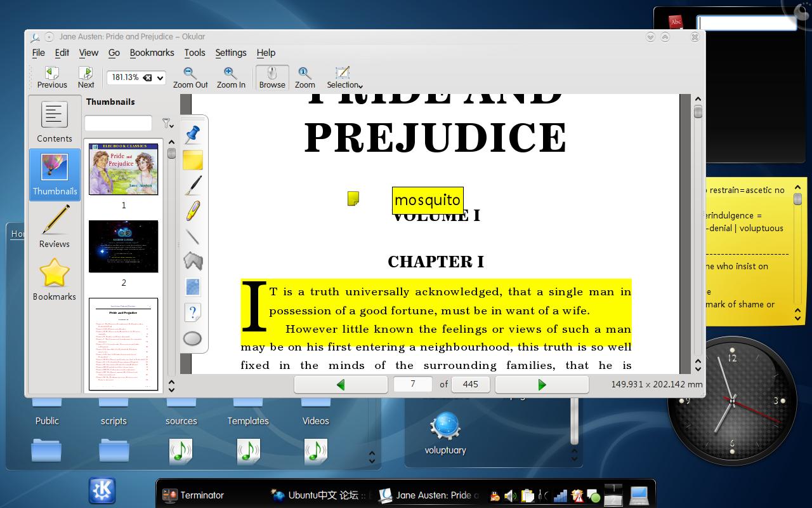Open the View menu

point(88,53)
